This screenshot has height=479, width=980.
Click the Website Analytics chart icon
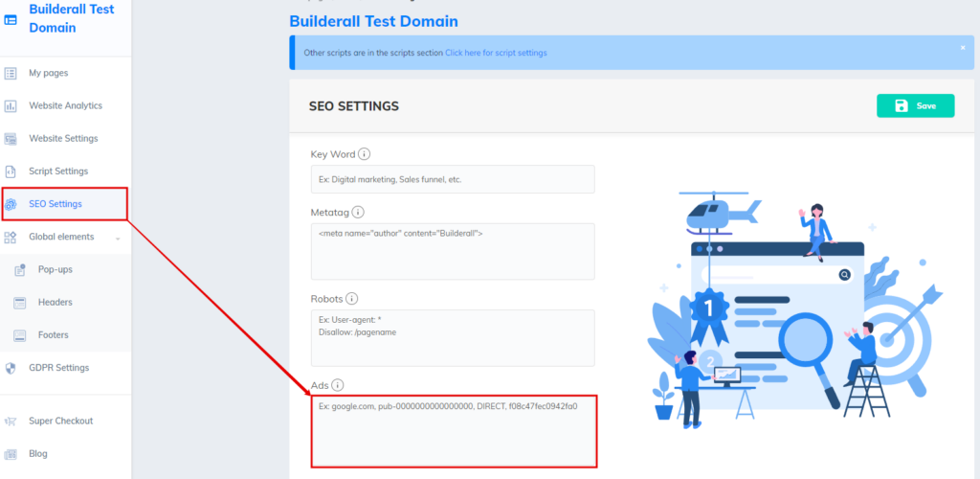tap(11, 105)
